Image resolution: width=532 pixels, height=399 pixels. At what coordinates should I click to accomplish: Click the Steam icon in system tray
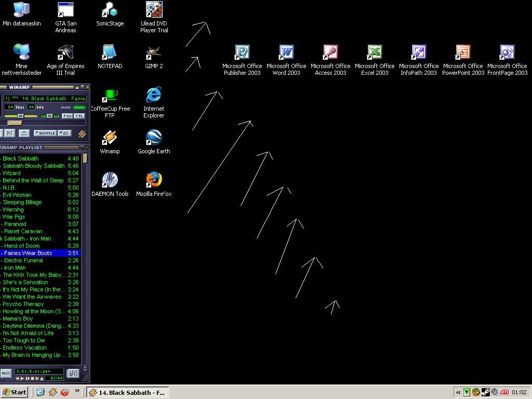(x=485, y=392)
